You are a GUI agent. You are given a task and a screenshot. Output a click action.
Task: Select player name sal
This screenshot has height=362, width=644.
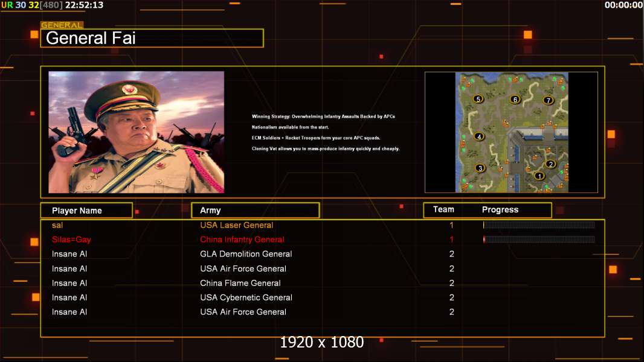click(57, 225)
